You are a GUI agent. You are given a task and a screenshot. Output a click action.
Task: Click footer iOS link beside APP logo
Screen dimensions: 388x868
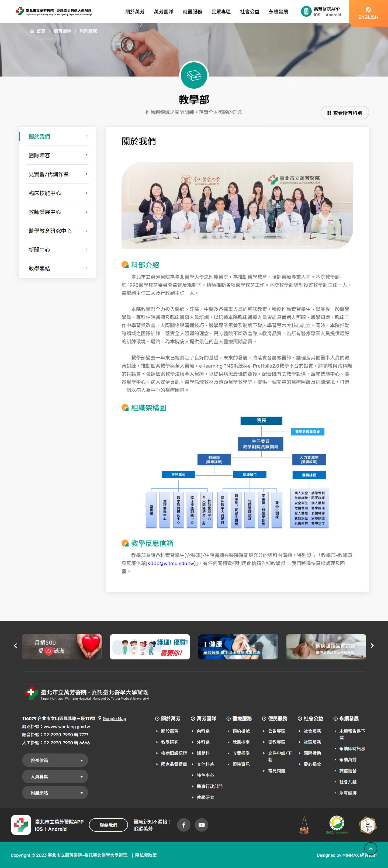pyautogui.click(x=39, y=829)
